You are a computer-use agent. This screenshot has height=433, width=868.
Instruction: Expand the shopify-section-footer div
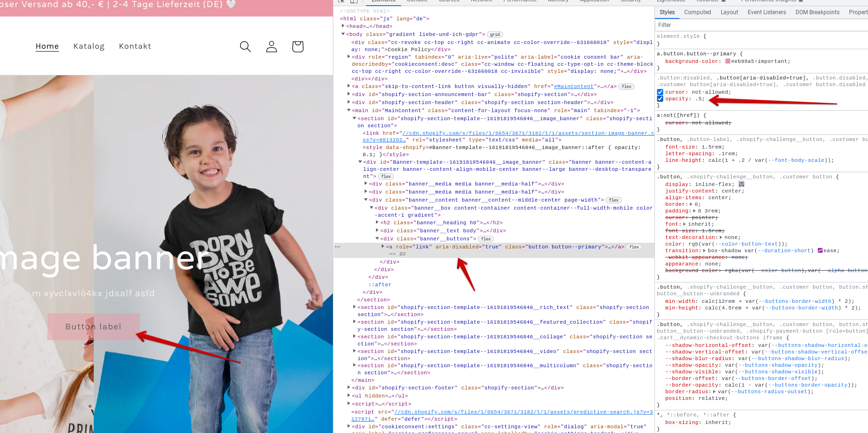point(349,388)
